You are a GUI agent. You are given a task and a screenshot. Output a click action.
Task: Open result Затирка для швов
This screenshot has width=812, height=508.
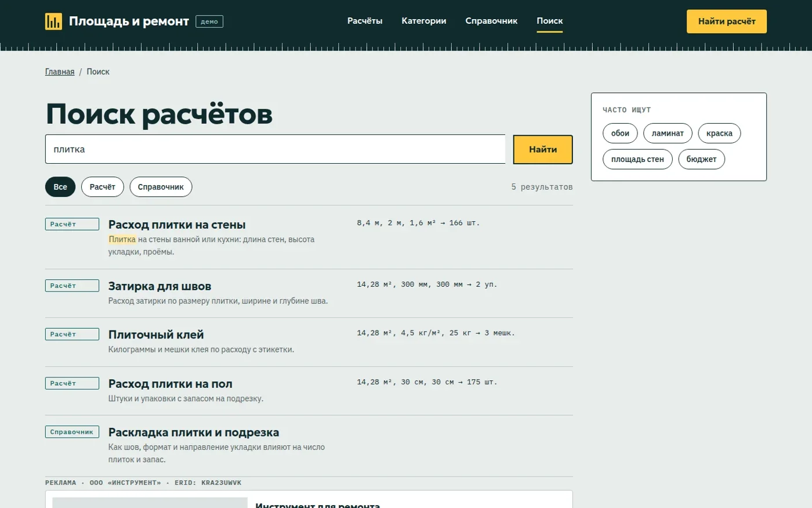coord(159,286)
